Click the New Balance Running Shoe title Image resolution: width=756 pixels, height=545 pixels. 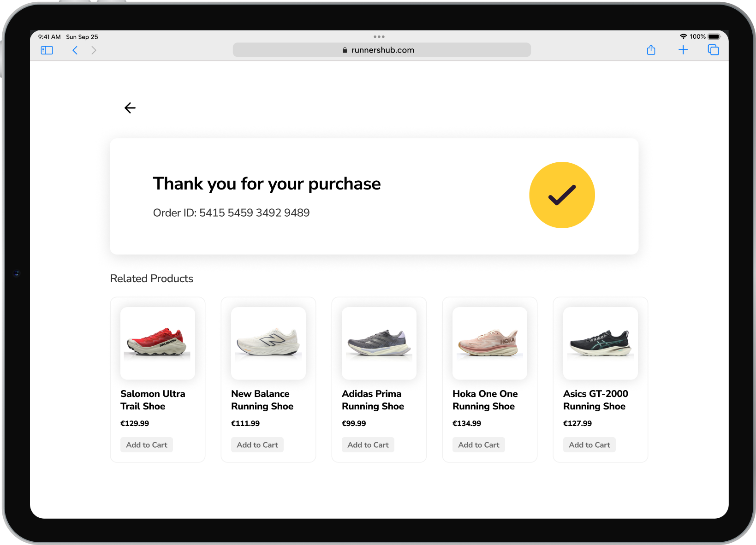[x=262, y=400]
